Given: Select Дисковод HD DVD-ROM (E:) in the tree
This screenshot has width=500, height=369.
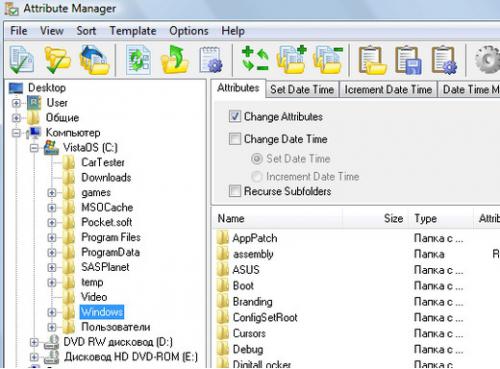Looking at the screenshot, I should [131, 357].
